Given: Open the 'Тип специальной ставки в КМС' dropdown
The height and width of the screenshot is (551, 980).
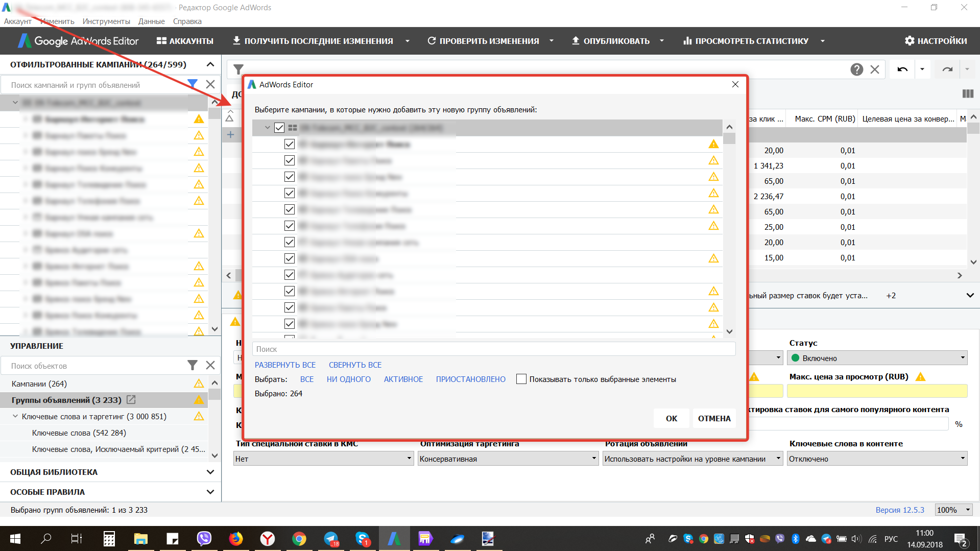Looking at the screenshot, I should click(x=324, y=459).
